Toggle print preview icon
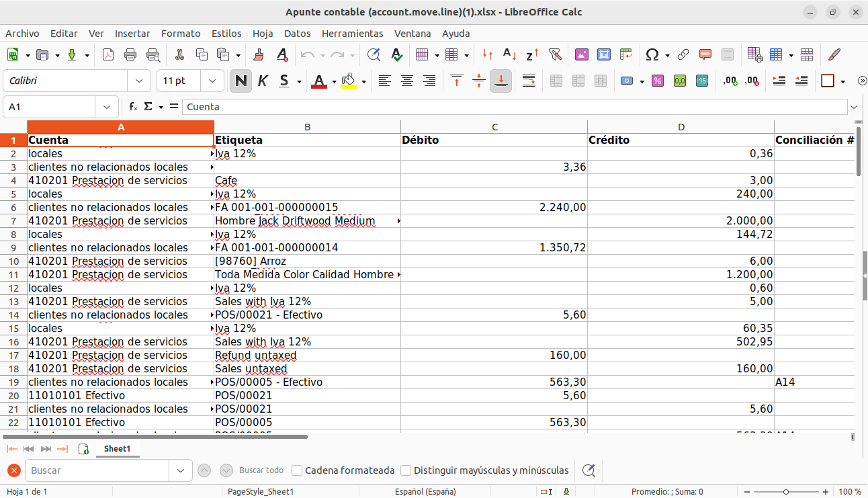This screenshot has height=498, width=868. 153,55
